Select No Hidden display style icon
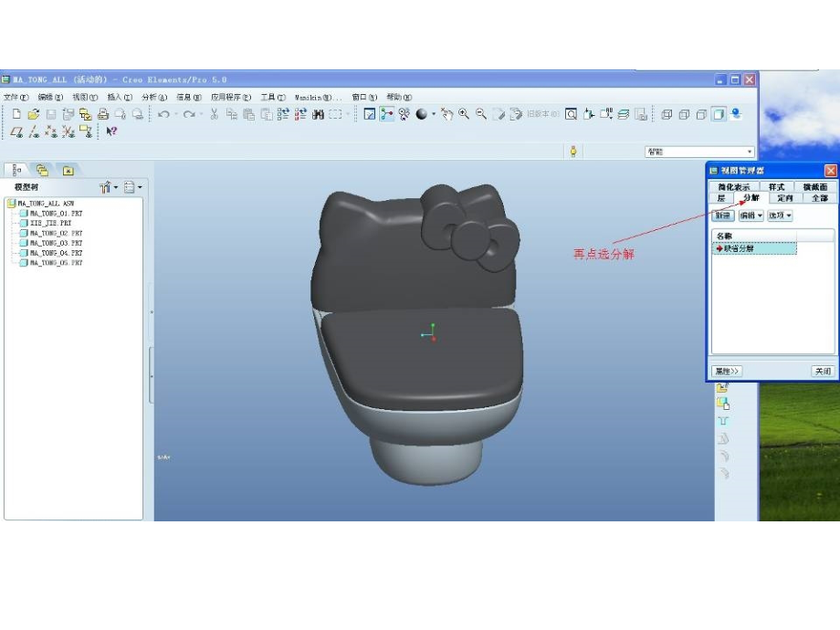 click(x=701, y=114)
